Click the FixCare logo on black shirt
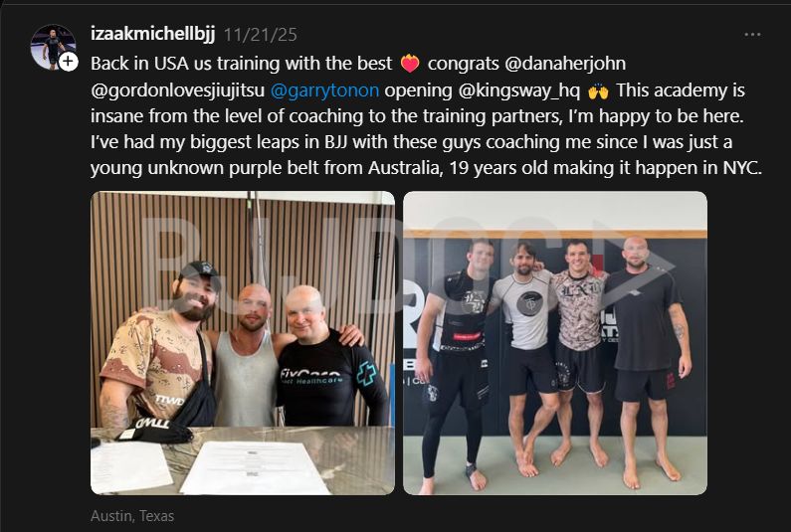The image size is (791, 532). (310, 376)
